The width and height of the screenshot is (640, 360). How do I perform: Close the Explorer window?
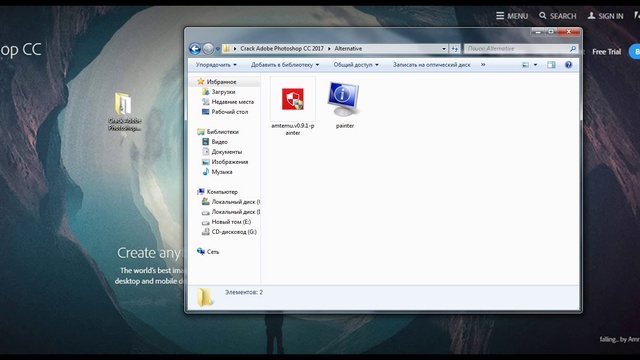coord(569,31)
